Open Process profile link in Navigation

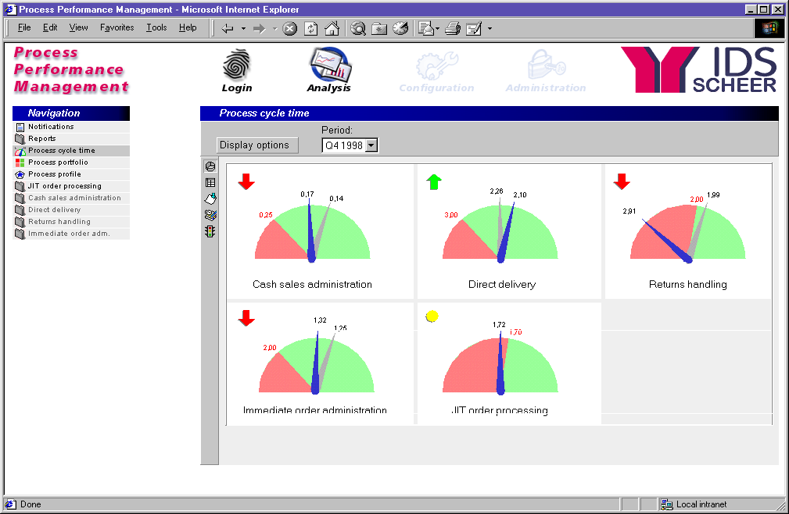pyautogui.click(x=54, y=174)
